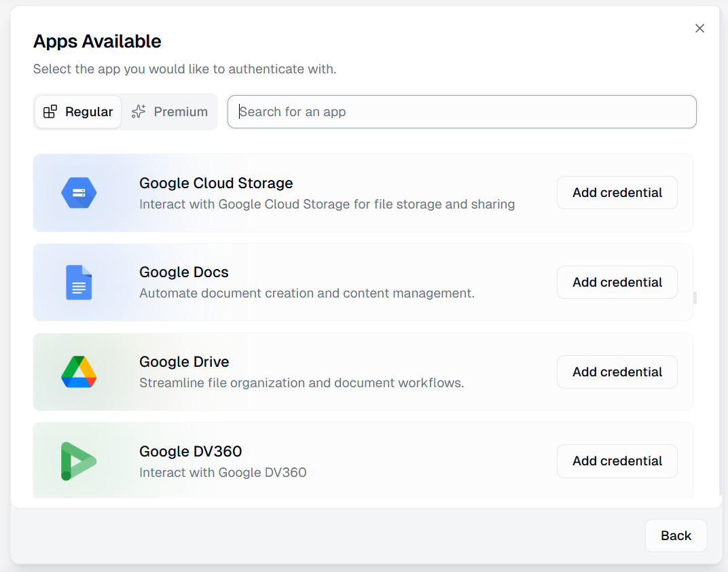Switch to the Regular apps tab
Screen dimensions: 728x572
78,112
